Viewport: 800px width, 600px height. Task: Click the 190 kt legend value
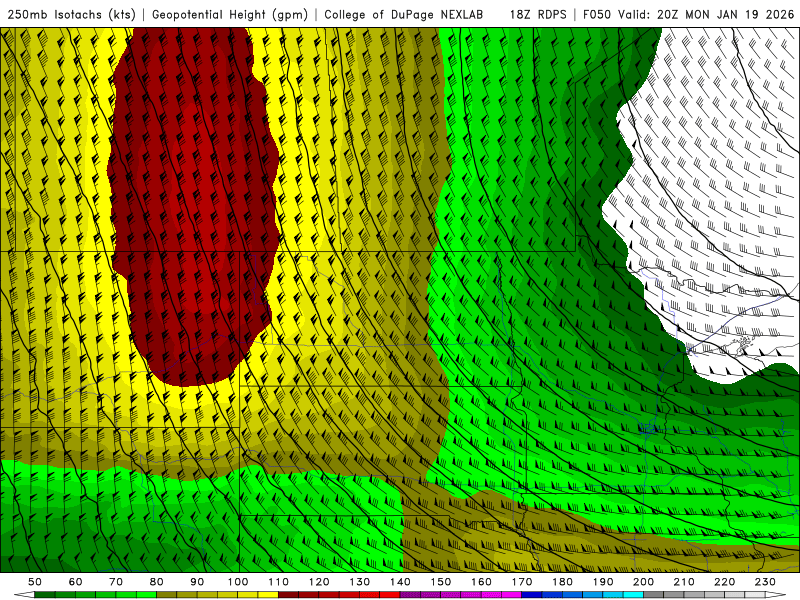(x=603, y=582)
